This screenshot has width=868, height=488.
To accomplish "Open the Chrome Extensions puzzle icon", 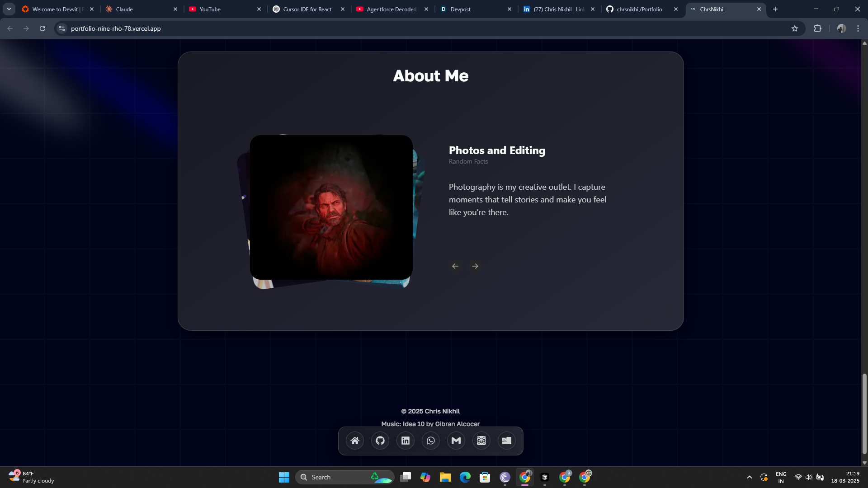I will click(817, 28).
